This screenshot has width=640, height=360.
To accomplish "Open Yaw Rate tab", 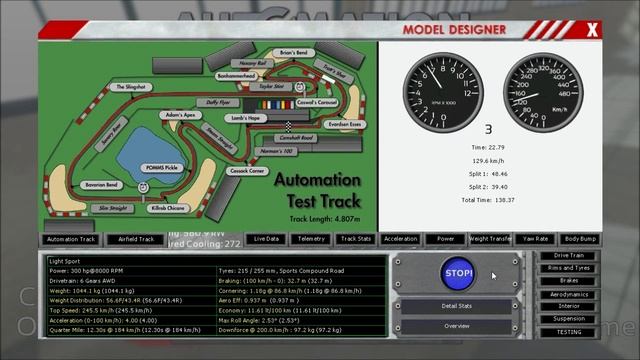I will [535, 239].
